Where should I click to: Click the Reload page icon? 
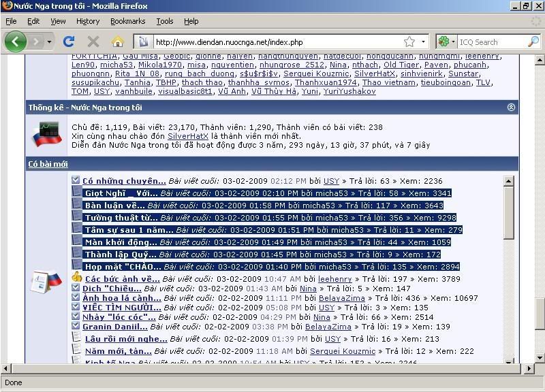(x=69, y=42)
